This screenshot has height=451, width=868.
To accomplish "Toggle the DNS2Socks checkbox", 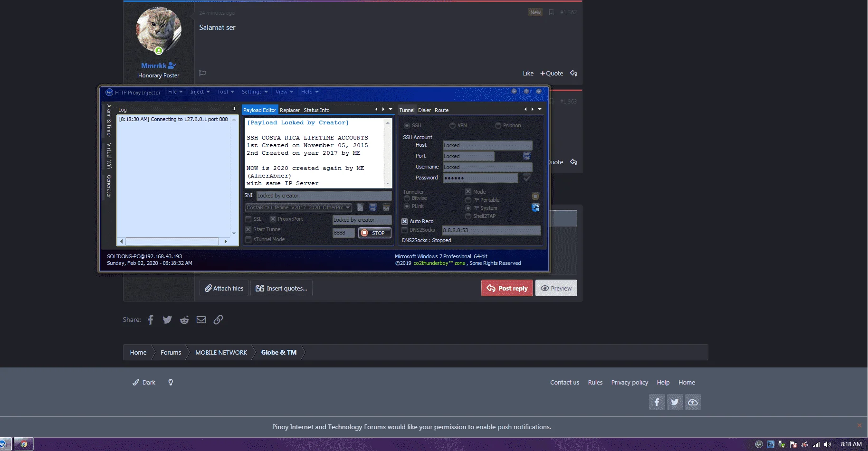I will [x=405, y=230].
